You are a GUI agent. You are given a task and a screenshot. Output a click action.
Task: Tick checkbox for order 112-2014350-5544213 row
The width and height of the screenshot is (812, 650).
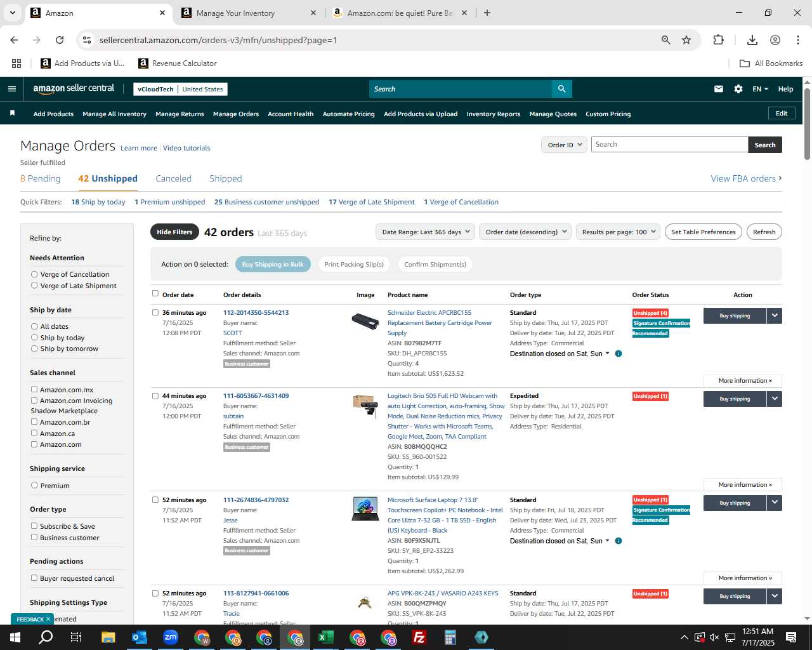pyautogui.click(x=155, y=312)
